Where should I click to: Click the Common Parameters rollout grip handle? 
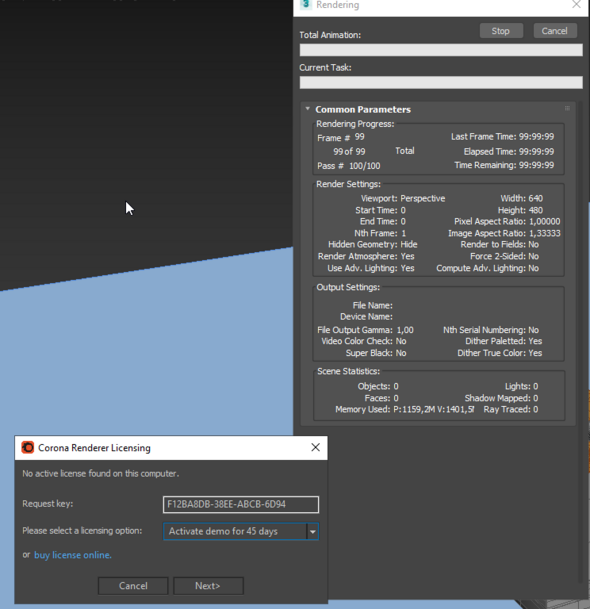567,108
